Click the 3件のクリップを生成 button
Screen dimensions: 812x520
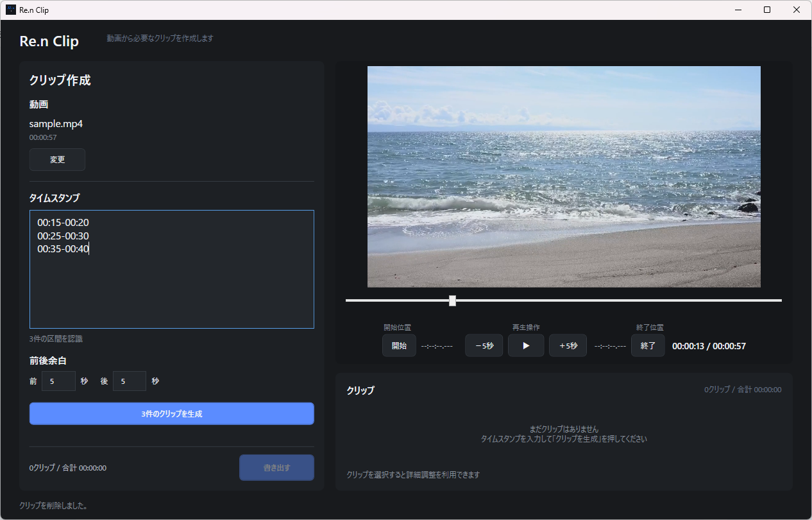(172, 413)
